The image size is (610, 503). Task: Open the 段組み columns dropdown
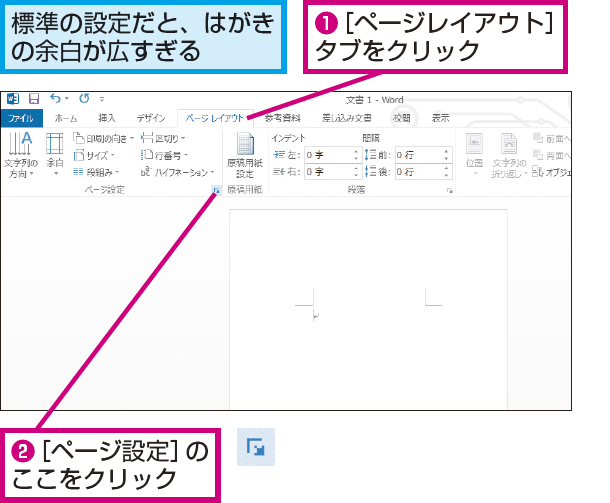(x=96, y=172)
